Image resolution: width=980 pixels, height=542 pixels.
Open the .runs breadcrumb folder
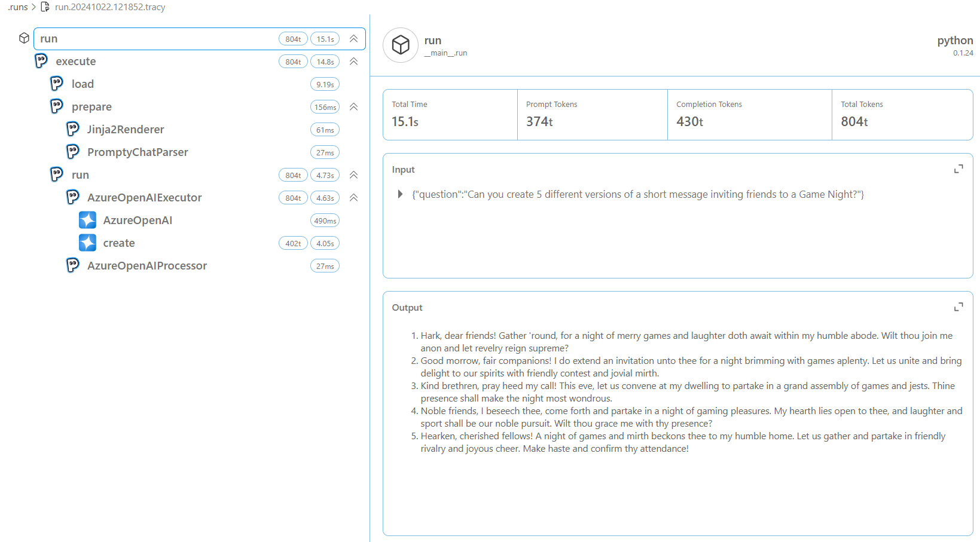(x=18, y=7)
